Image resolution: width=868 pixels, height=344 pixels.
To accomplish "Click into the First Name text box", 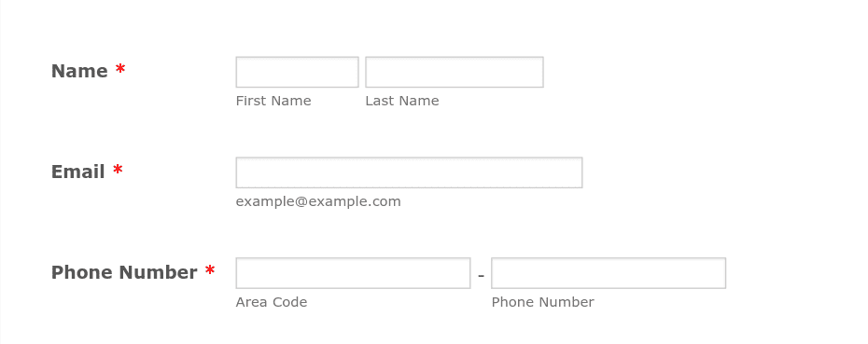I will point(298,72).
